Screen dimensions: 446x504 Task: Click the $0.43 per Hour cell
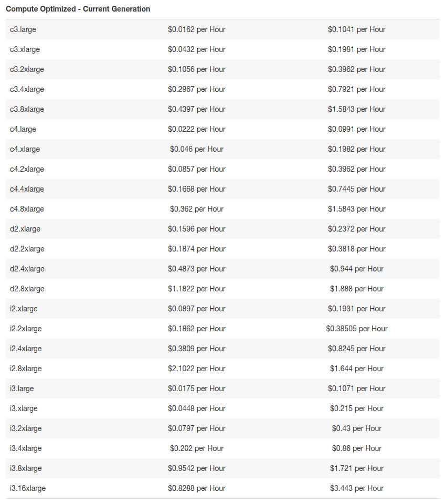coord(357,428)
